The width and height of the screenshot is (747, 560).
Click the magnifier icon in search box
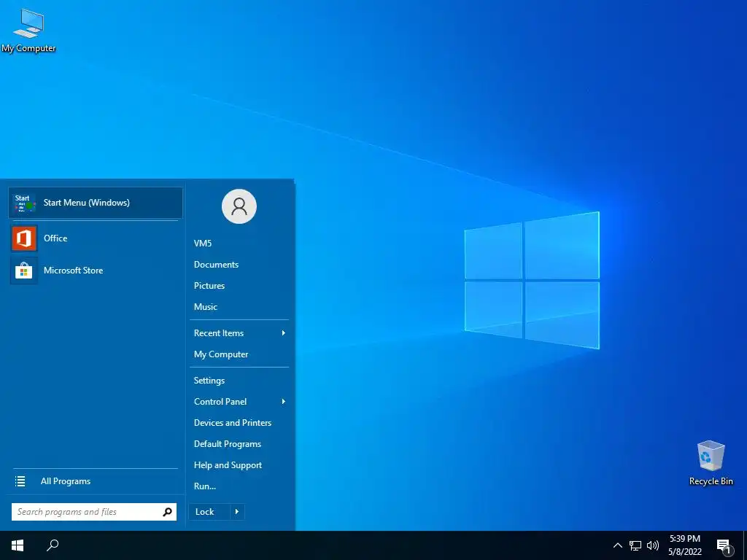click(x=167, y=512)
